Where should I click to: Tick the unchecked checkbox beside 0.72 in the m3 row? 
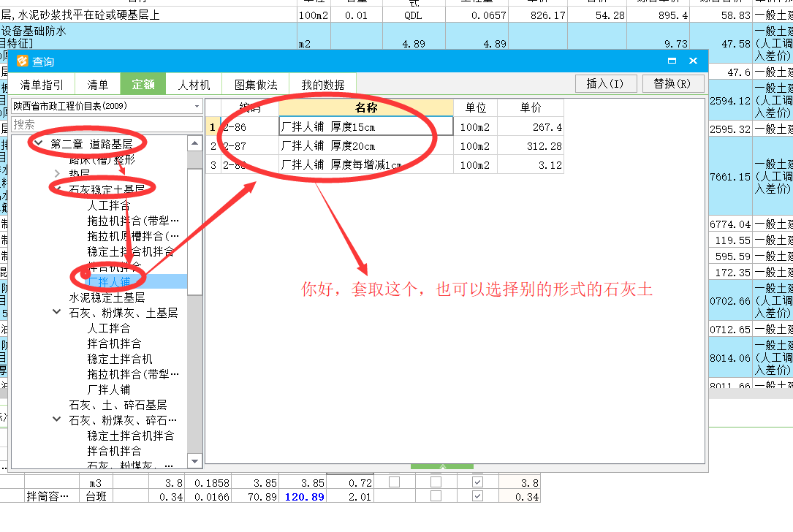pyautogui.click(x=395, y=482)
